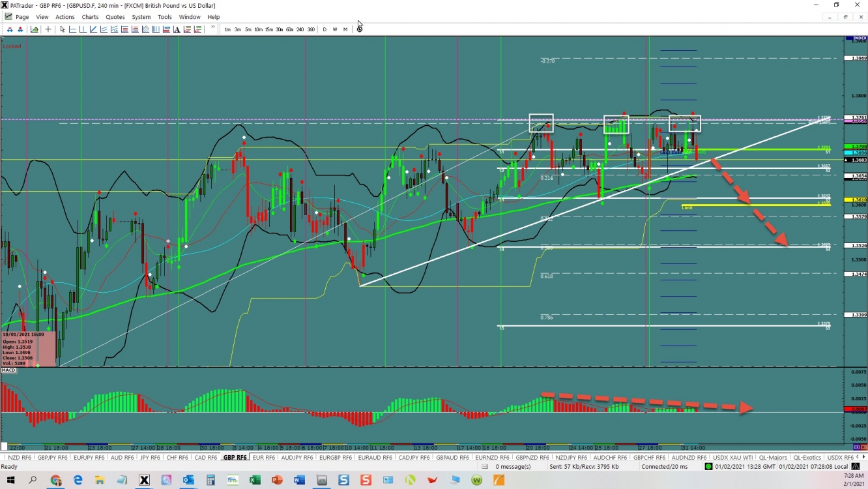
Task: Select the arrow pointer tool
Action: click(x=63, y=29)
